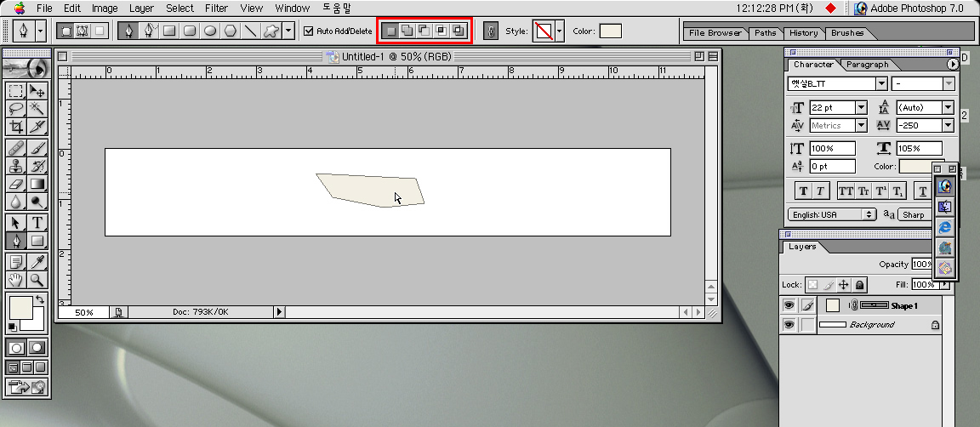
Task: Open the font size 22 pt dropdown
Action: [861, 108]
